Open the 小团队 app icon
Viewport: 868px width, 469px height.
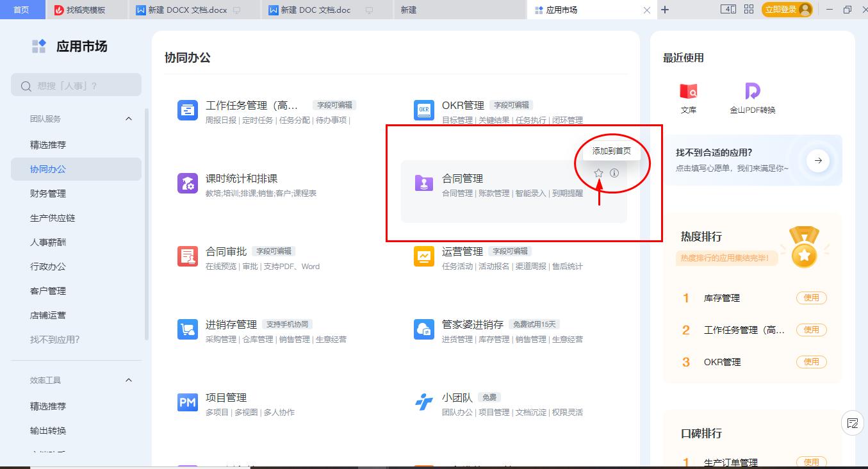tap(424, 402)
